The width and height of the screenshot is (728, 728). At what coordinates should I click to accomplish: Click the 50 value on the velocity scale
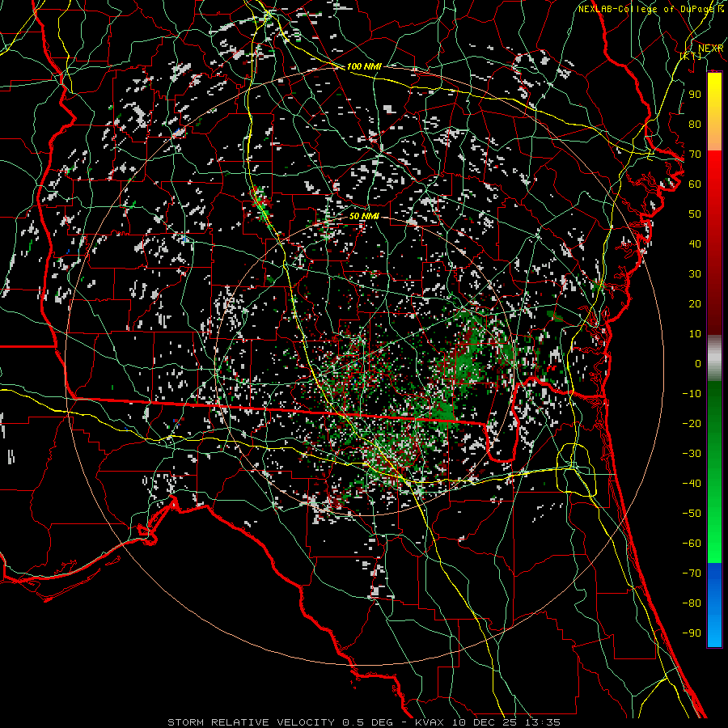coord(695,214)
